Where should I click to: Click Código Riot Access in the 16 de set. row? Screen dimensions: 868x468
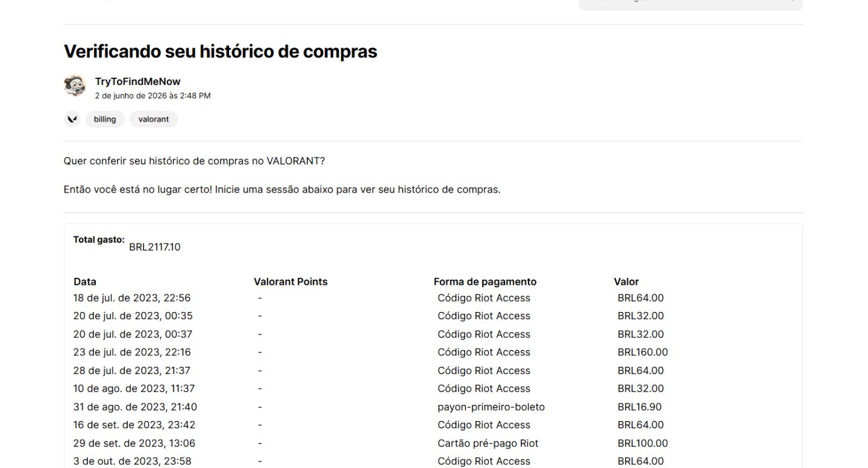click(484, 425)
